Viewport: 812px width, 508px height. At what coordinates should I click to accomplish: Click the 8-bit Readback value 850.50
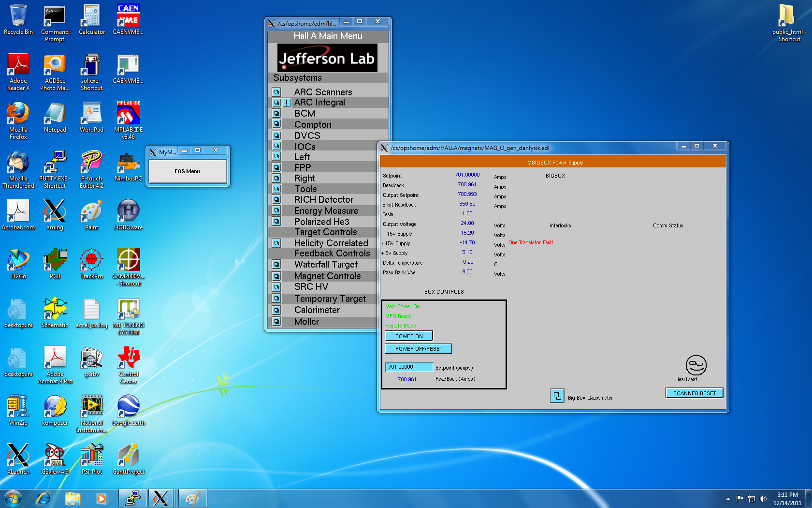coord(467,204)
